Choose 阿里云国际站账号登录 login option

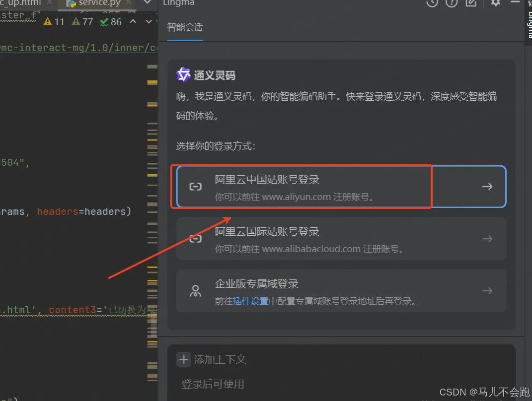point(341,239)
